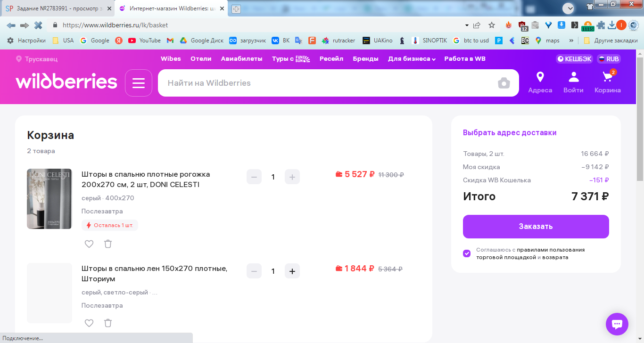Viewport: 644px width, 343px height.
Task: Open the YouTube bookmark
Action: coord(145,41)
